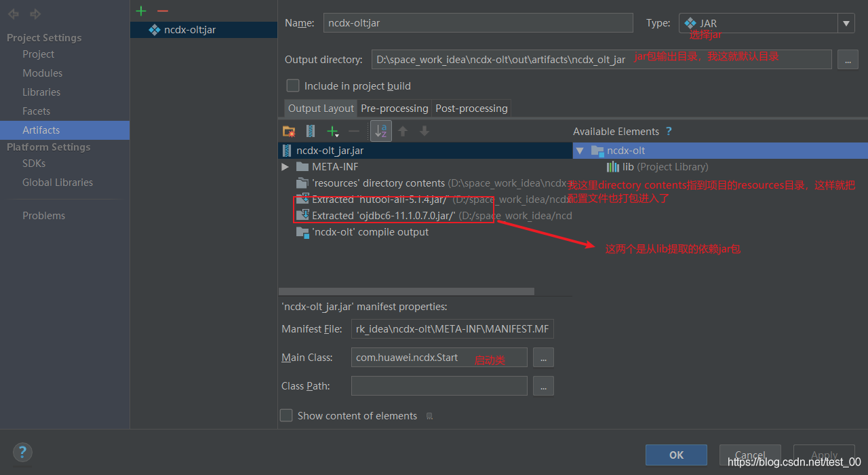Select the 'ncdx-olt' compile output row
Screen dimensions: 868x475
point(425,232)
